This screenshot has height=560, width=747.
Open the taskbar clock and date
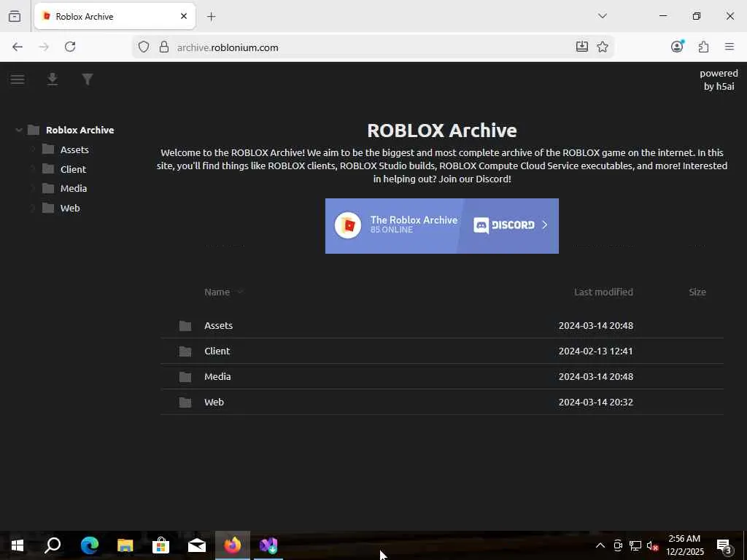684,545
